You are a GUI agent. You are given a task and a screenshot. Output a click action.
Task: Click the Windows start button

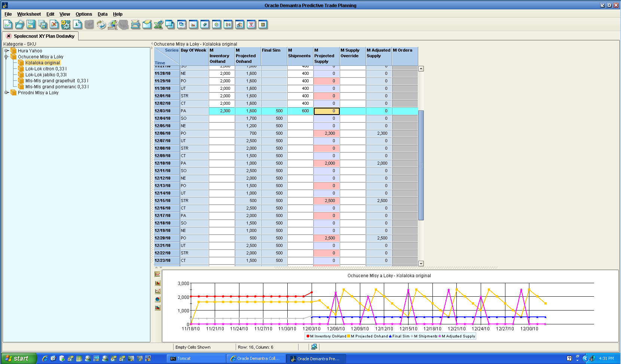point(19,358)
